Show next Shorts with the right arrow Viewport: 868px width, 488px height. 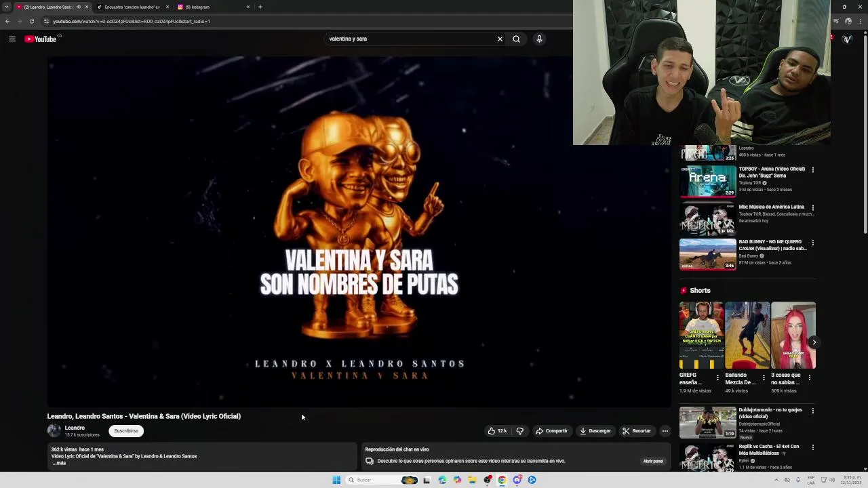tap(814, 342)
